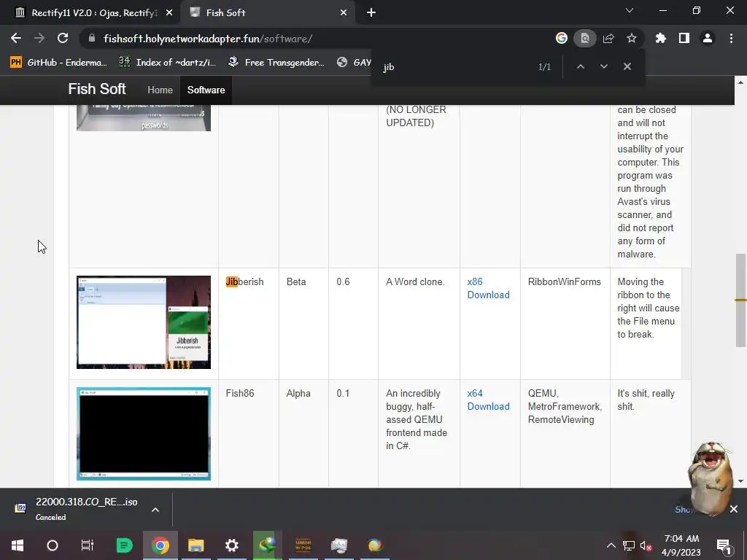The height and width of the screenshot is (560, 747).
Task: Click version 0.6 cell
Action: (343, 282)
